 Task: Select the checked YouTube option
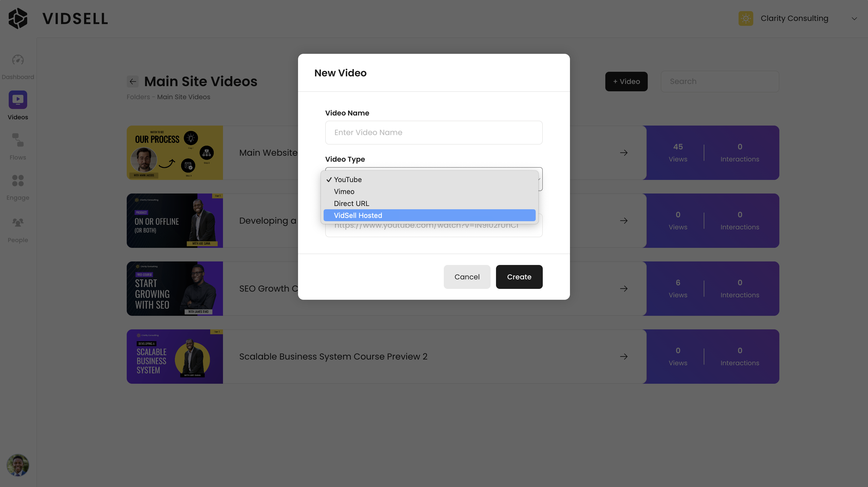(348, 180)
